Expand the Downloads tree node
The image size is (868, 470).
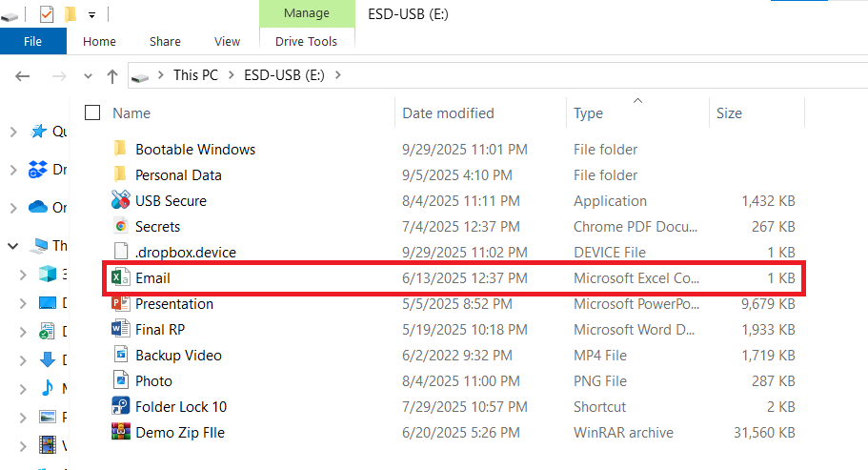[23, 360]
